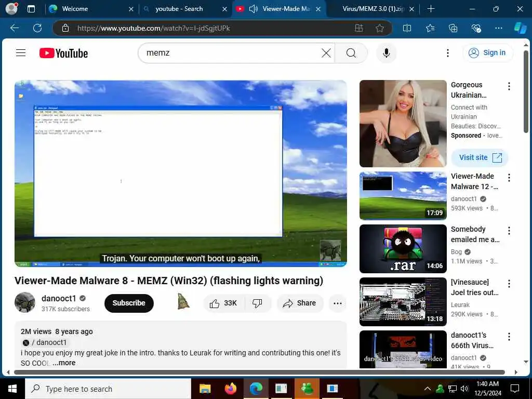This screenshot has height=399, width=532.
Task: Go back in Edge browser
Action: 15,28
